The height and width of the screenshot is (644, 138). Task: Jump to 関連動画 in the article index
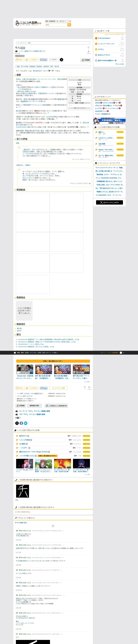[x=32, y=67]
